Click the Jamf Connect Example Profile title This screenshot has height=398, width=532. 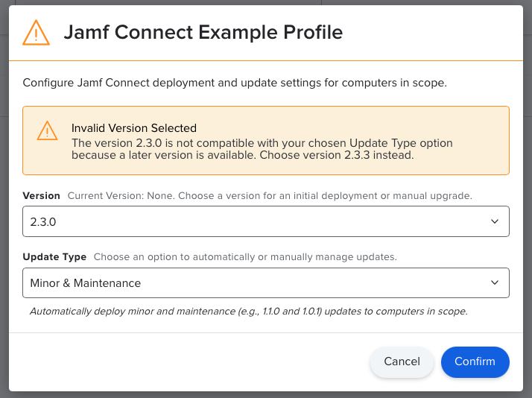203,32
